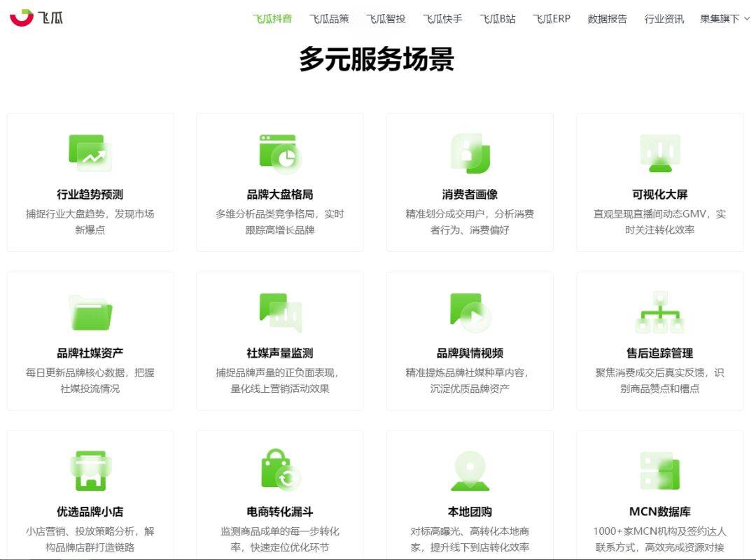
Task: Click description 对标高曝光、高转化本地商家
Action: 470,539
